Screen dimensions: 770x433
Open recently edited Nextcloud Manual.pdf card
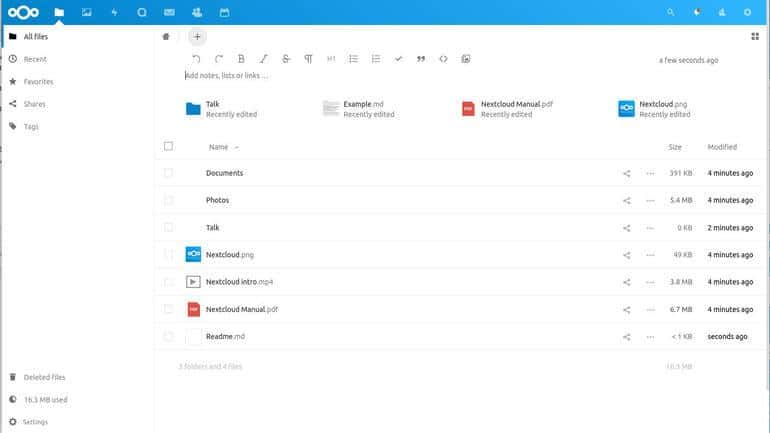508,109
